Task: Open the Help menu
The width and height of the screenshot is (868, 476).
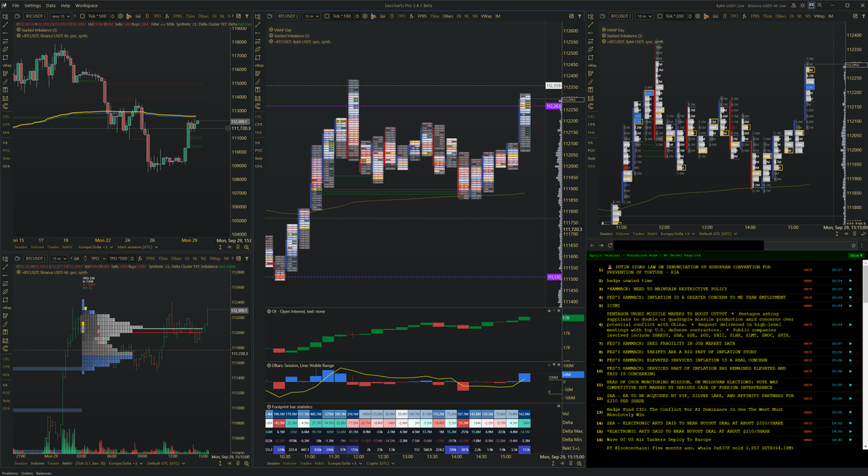Action: (x=65, y=5)
